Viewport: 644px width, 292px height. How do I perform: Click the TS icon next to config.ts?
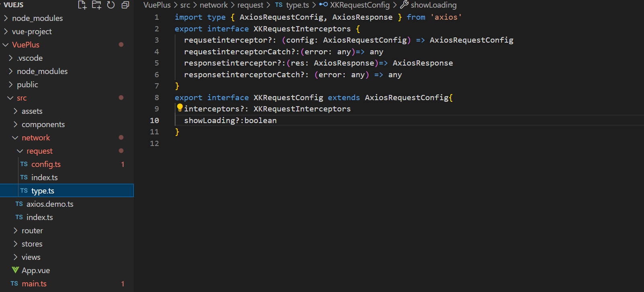[x=24, y=164]
